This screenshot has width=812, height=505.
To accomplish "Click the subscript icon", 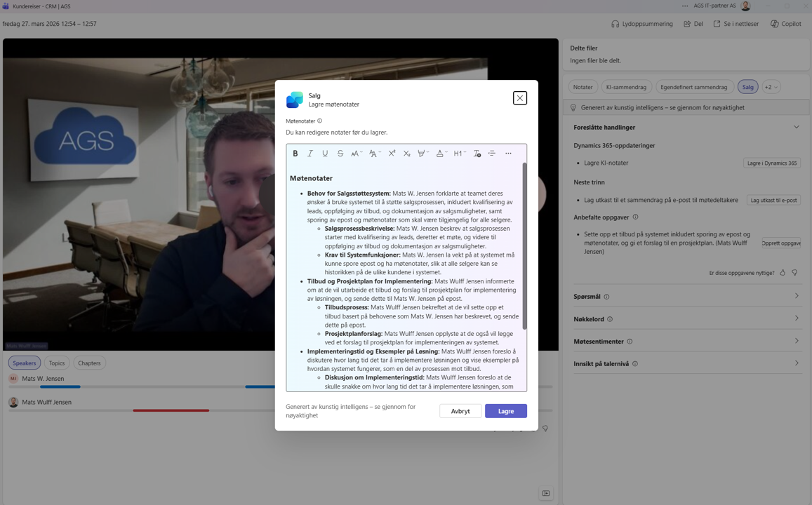I will pyautogui.click(x=406, y=154).
